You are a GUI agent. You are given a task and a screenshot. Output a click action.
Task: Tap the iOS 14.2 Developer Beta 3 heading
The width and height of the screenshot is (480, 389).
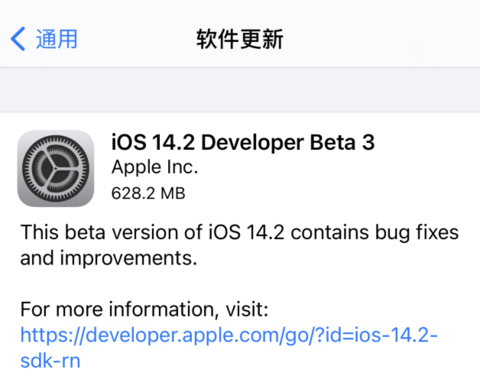pos(243,142)
